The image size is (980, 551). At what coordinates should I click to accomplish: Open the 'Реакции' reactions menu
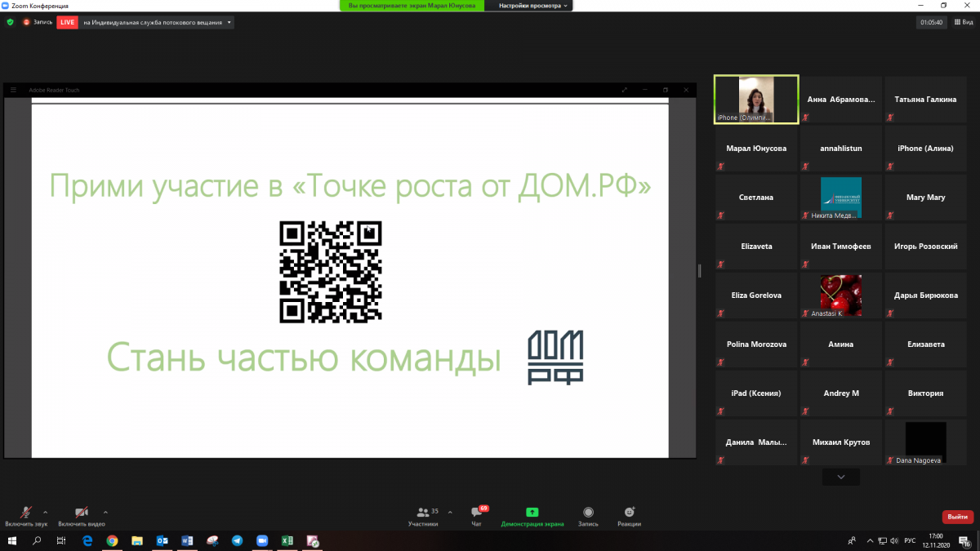pos(629,517)
